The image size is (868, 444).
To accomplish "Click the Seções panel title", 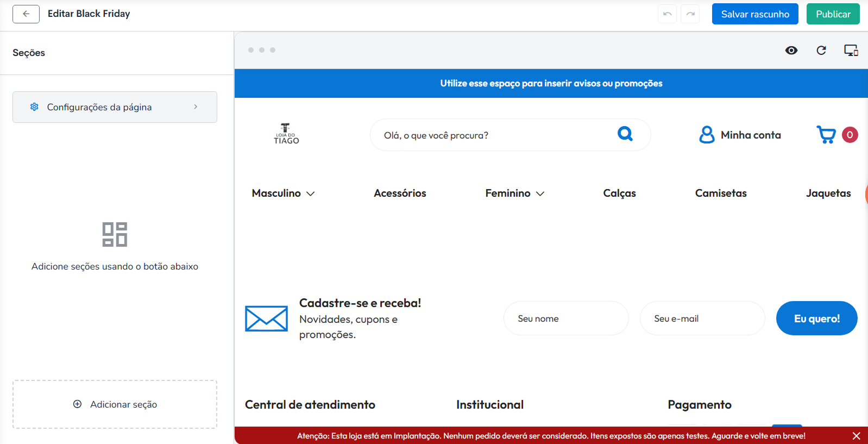I will pyautogui.click(x=29, y=53).
